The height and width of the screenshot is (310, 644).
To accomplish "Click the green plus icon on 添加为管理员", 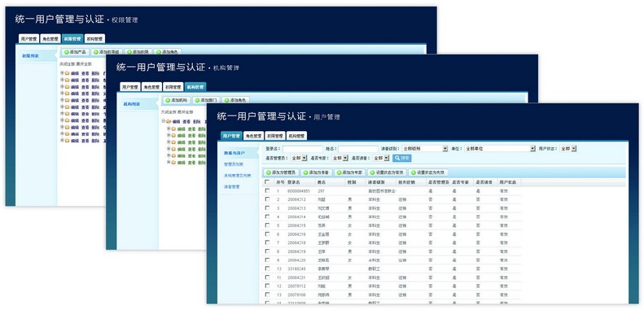I will (269, 172).
